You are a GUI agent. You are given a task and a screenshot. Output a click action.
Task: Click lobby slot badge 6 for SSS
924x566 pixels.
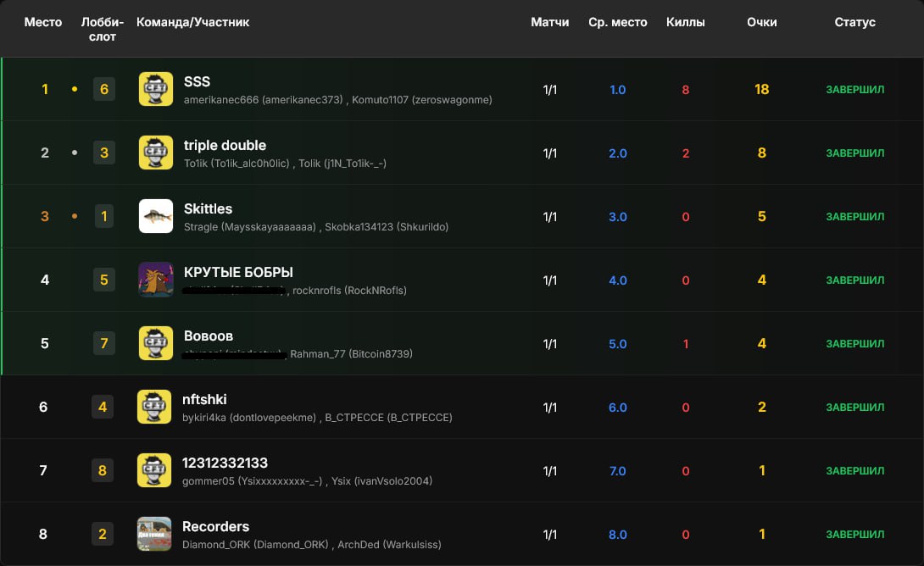point(104,89)
